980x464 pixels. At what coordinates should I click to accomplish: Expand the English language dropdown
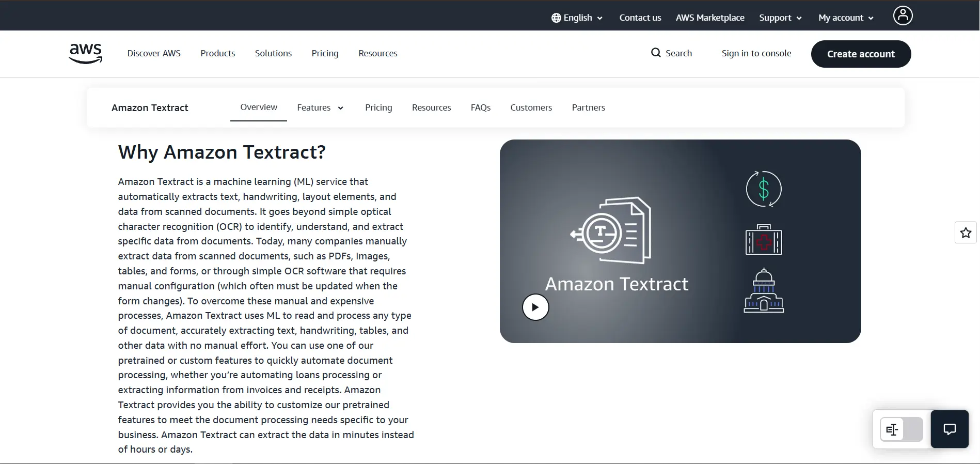coord(577,18)
